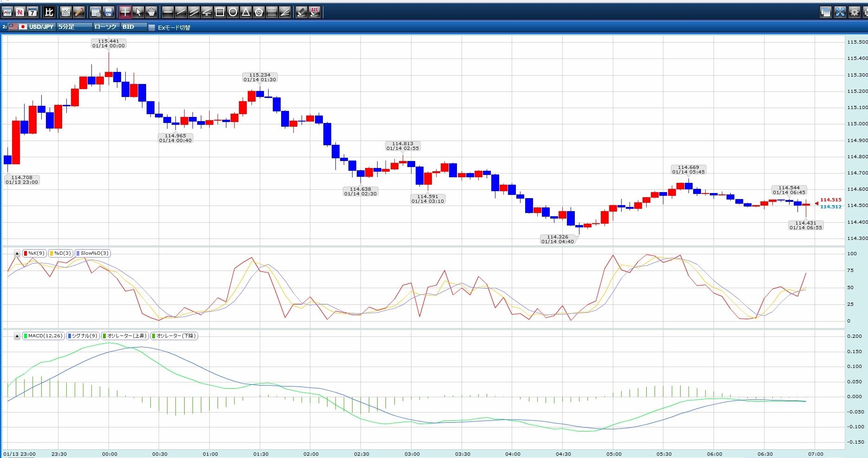The image size is (868, 458).
Task: Click the 114.669 01/14 05:45 label
Action: tap(688, 170)
